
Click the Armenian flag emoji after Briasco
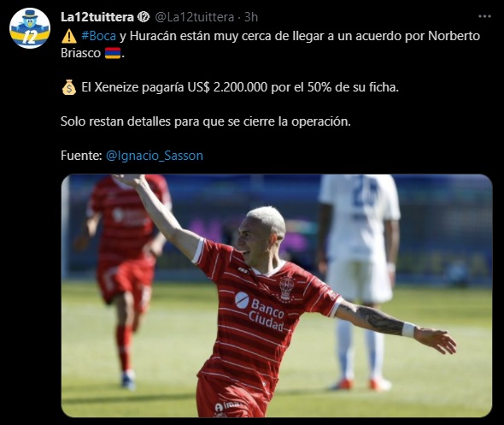pos(113,53)
